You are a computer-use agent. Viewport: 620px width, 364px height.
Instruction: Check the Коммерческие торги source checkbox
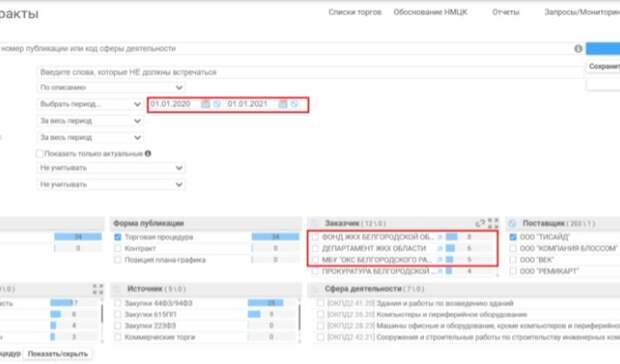(117, 337)
